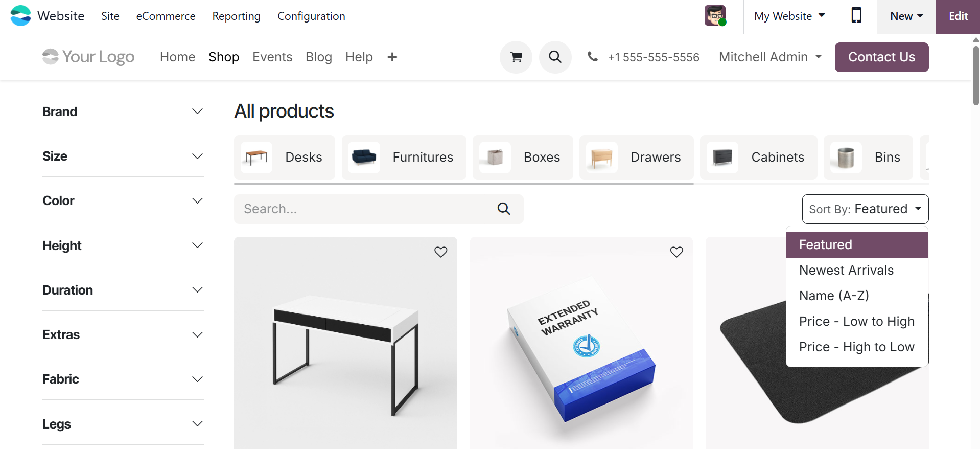Image resolution: width=980 pixels, height=449 pixels.
Task: Click the phone icon beside the number
Action: pyautogui.click(x=593, y=57)
